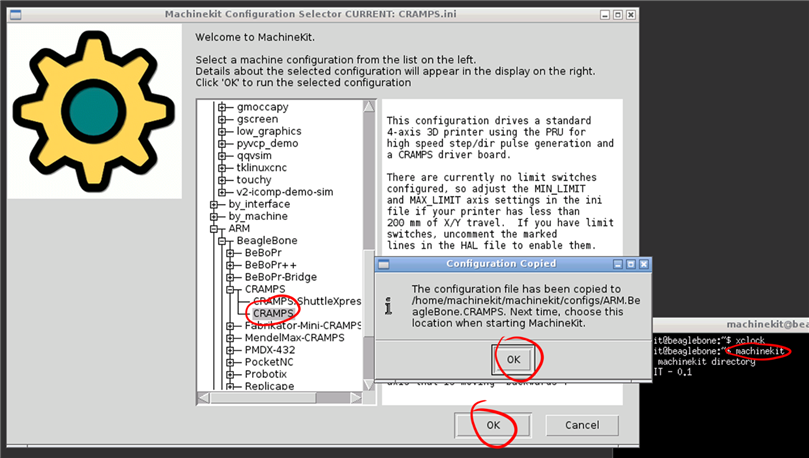Click the horizontal scroll left arrow
Screen dimensions: 809x458
[204, 398]
